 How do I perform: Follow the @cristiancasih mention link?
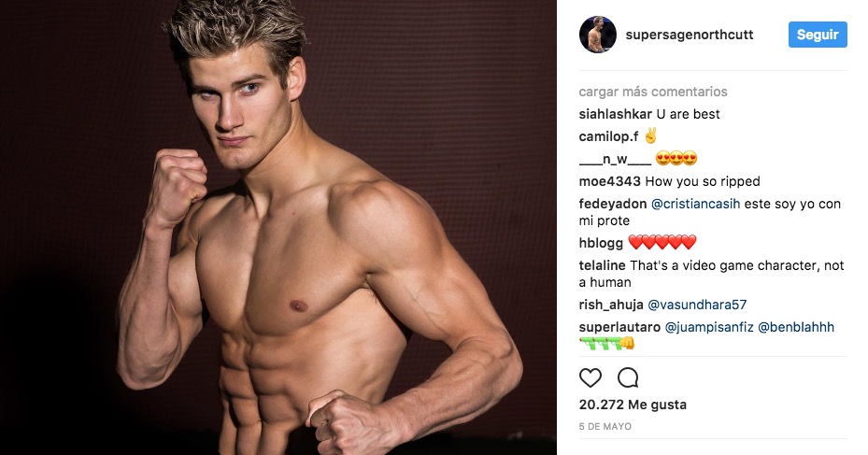pyautogui.click(x=695, y=204)
